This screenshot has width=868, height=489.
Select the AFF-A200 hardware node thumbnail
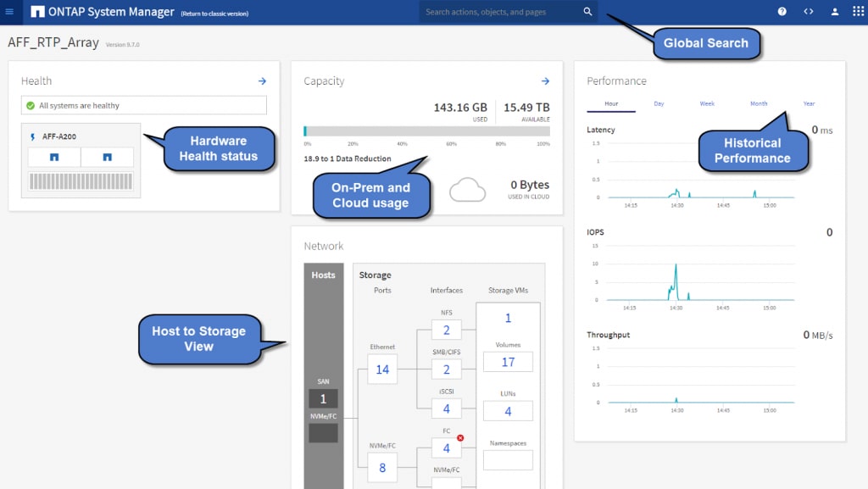point(81,161)
